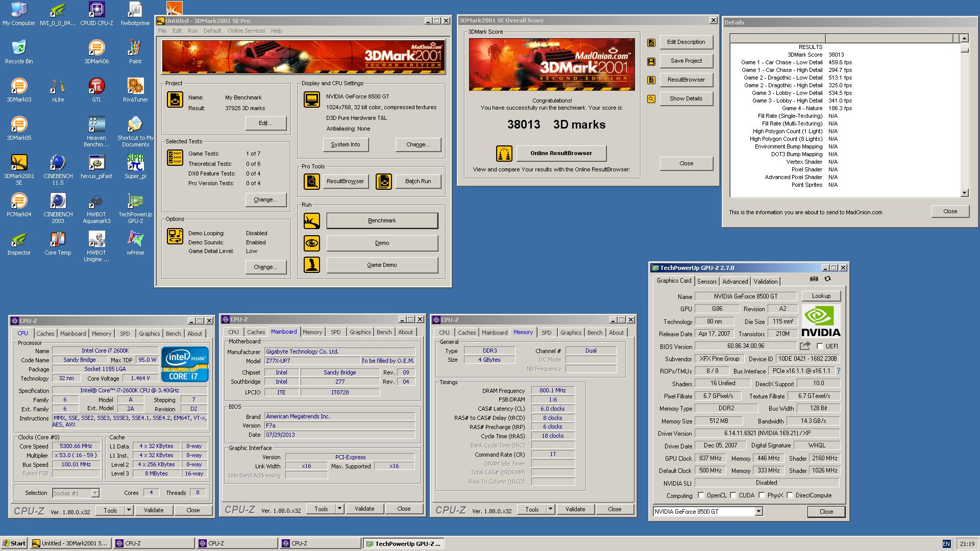Image resolution: width=980 pixels, height=551 pixels.
Task: Open the Core Temp desktop icon
Action: click(x=58, y=243)
